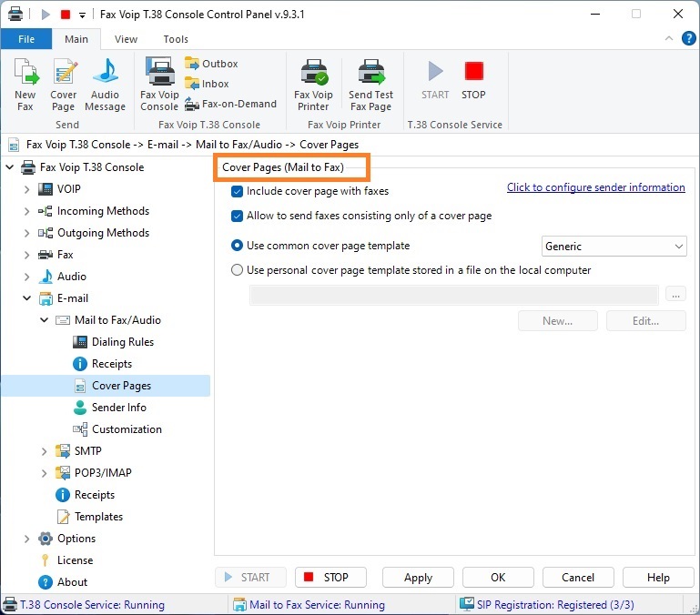Click the title bar red stop icon

pos(66,15)
